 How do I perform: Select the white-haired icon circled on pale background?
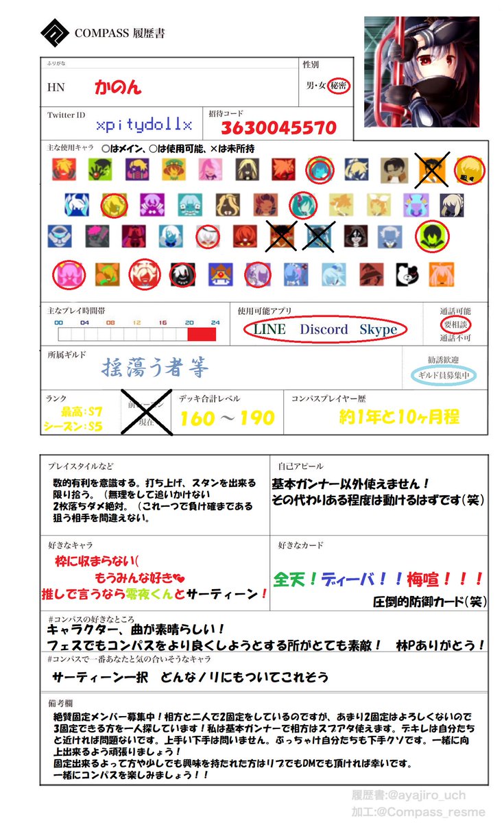(208, 236)
